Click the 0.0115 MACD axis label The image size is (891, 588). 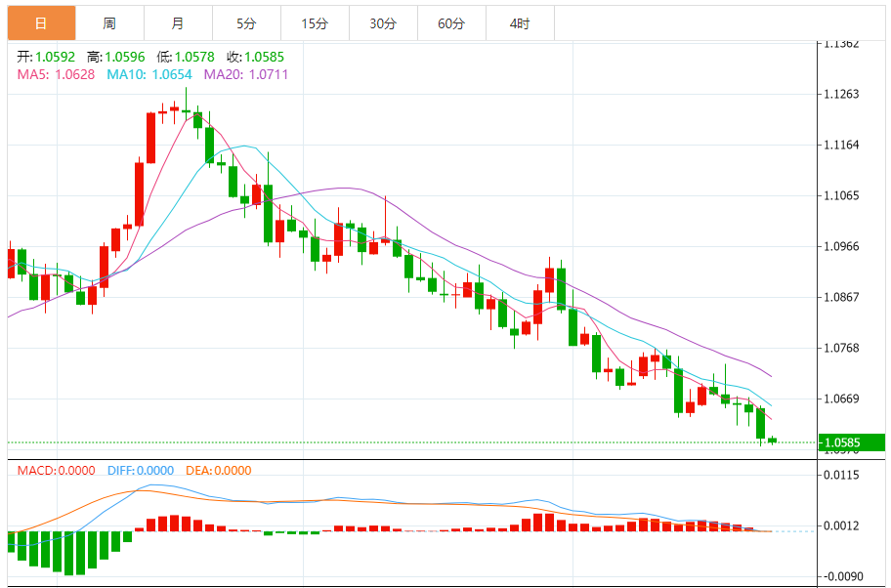pos(841,475)
